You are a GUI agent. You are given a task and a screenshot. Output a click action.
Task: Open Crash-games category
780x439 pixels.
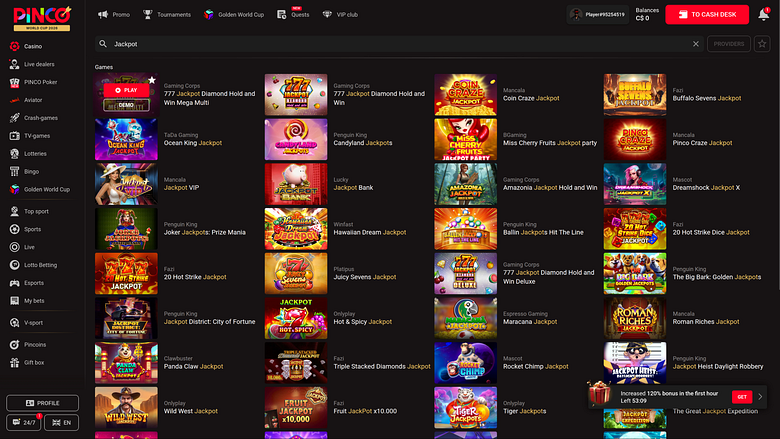33,118
